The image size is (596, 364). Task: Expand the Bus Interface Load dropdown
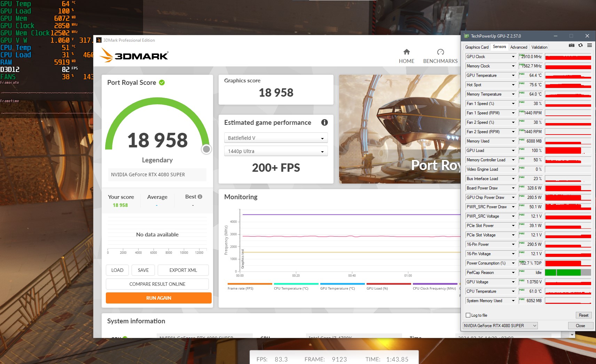pos(513,179)
